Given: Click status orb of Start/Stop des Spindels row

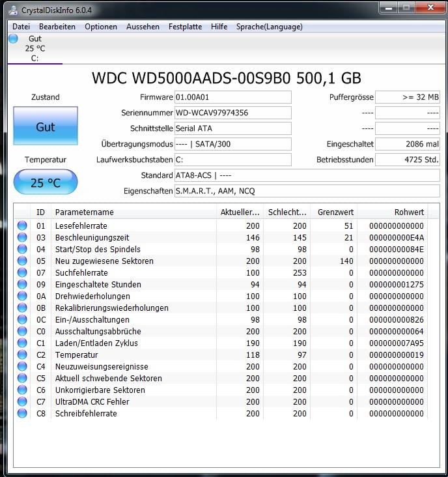Looking at the screenshot, I should [22, 249].
